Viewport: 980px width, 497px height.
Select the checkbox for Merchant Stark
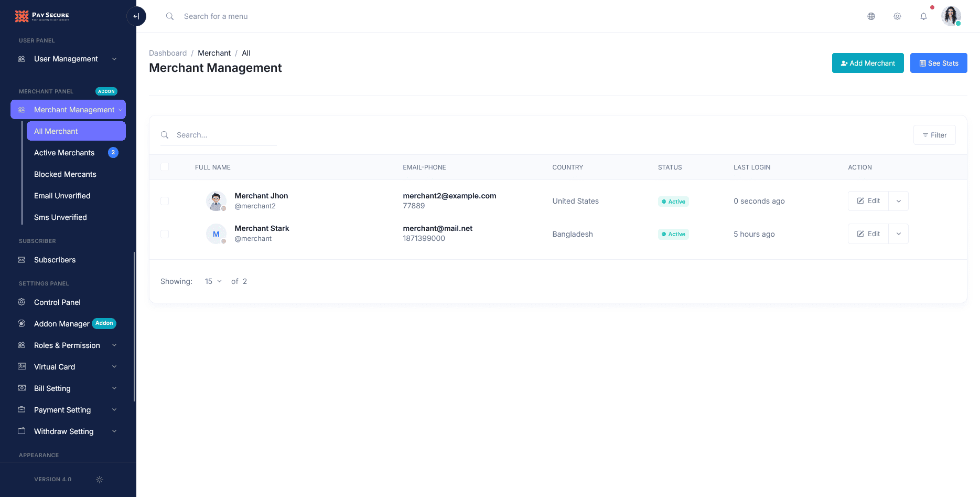click(165, 234)
